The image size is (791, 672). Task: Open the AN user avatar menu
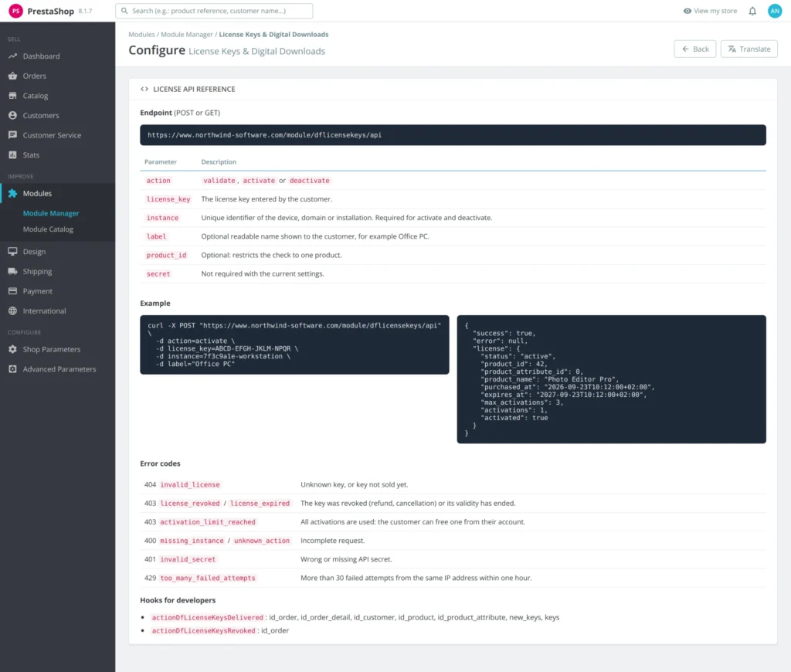pos(774,11)
